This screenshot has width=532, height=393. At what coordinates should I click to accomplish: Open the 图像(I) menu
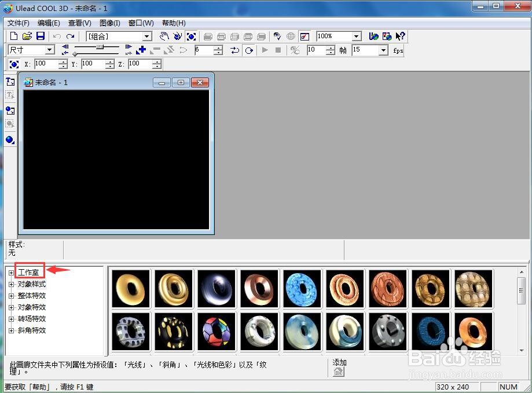click(x=109, y=23)
